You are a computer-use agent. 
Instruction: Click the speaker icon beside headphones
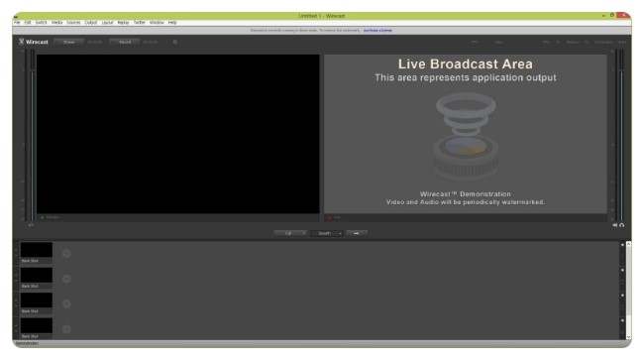pos(615,225)
